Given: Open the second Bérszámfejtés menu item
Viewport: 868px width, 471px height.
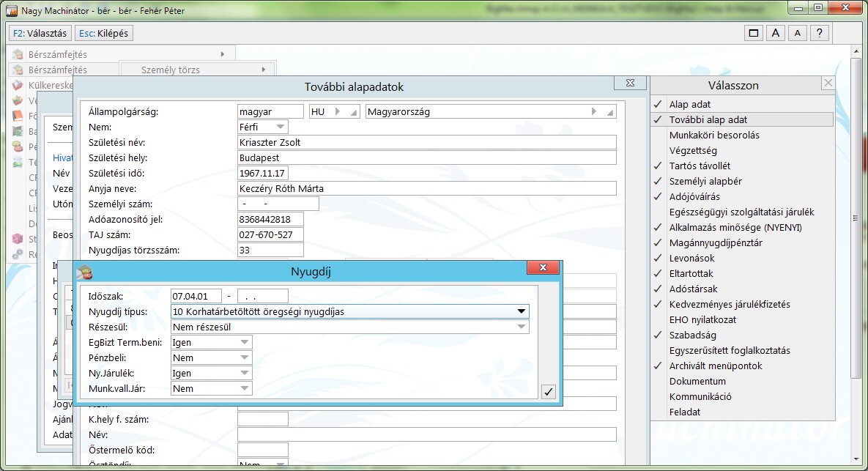Looking at the screenshot, I should [x=64, y=70].
